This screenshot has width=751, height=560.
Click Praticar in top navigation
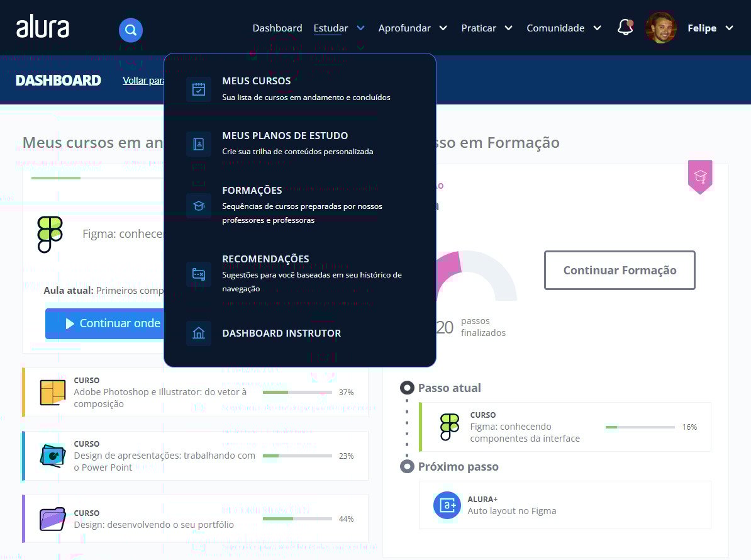pyautogui.click(x=479, y=28)
